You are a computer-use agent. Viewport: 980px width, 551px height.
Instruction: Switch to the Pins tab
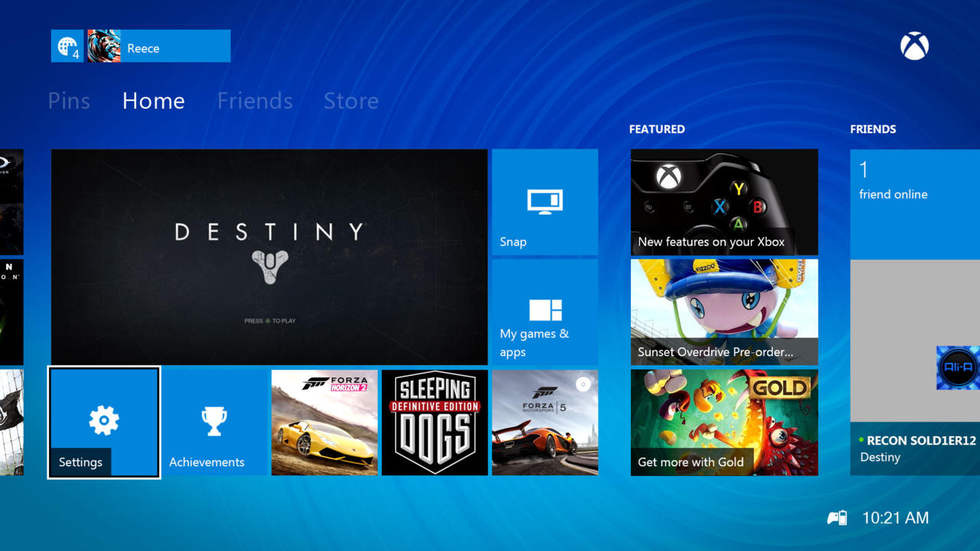(69, 101)
